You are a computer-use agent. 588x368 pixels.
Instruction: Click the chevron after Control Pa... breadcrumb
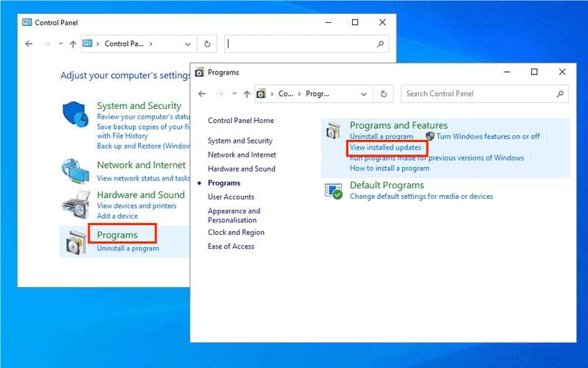point(151,44)
